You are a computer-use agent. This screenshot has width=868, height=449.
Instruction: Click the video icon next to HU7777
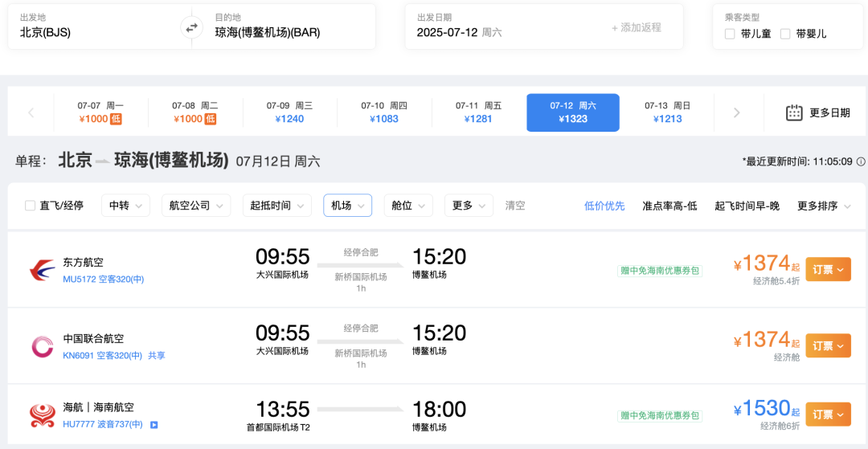[154, 425]
